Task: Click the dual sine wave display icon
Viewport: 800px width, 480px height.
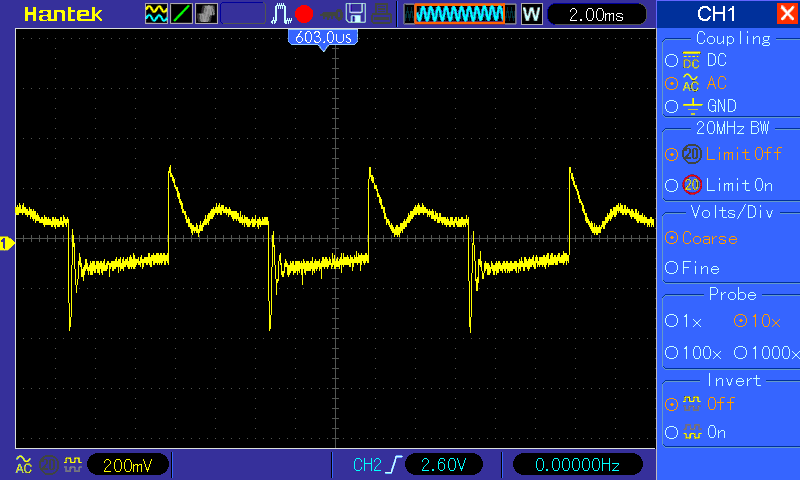Action: click(x=156, y=14)
